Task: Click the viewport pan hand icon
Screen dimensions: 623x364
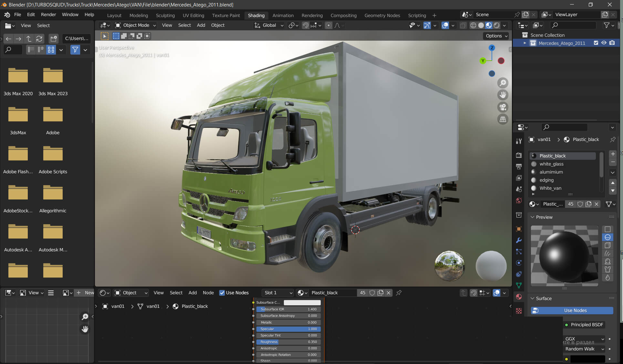Action: [x=503, y=95]
